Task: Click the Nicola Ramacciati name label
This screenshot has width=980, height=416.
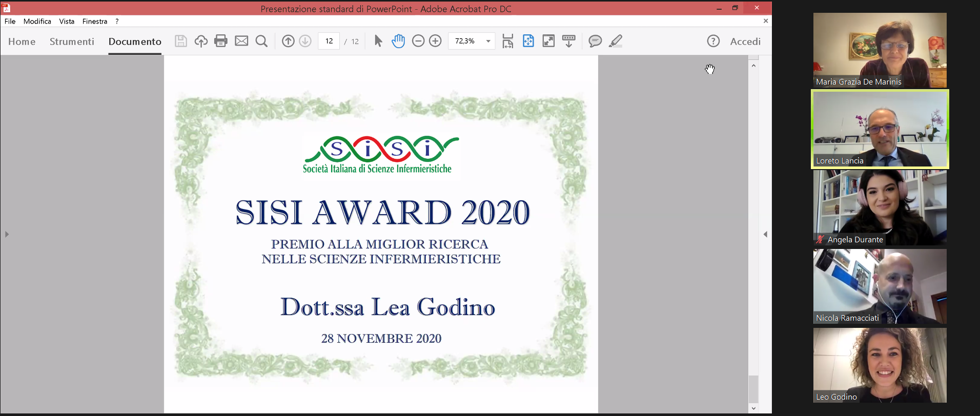Action: coord(847,318)
